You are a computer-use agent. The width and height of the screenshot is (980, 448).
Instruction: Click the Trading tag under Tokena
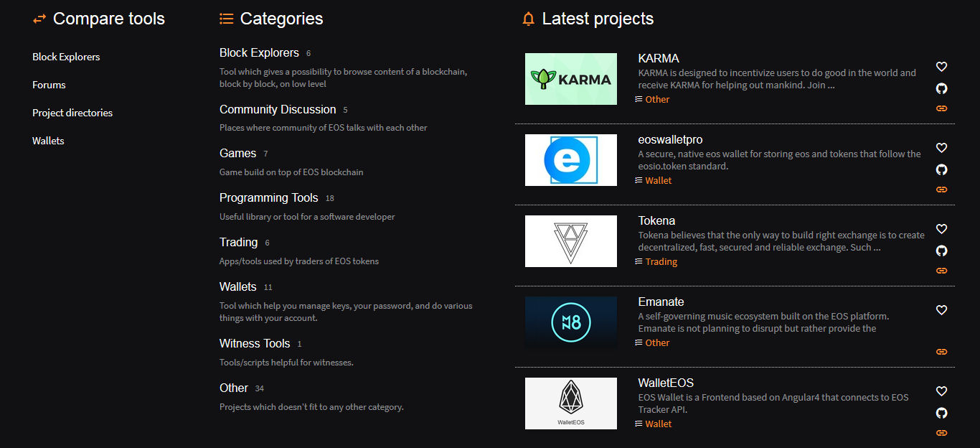(661, 261)
